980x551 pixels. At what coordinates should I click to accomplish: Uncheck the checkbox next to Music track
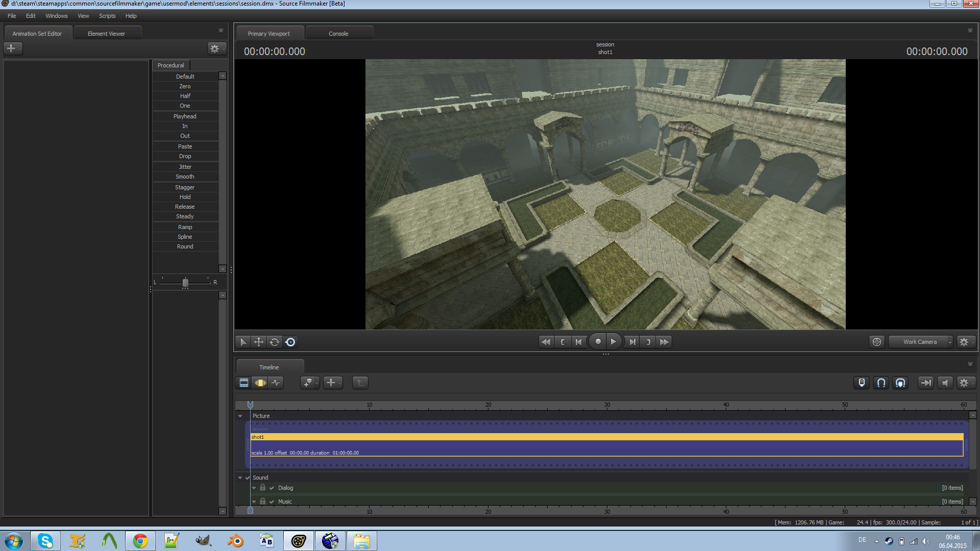pos(271,502)
